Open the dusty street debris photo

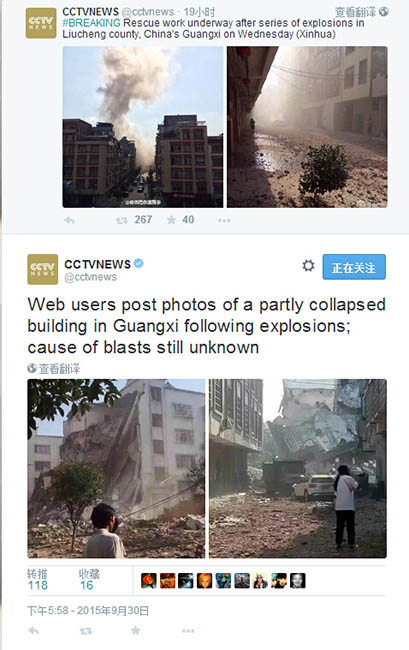click(x=307, y=127)
